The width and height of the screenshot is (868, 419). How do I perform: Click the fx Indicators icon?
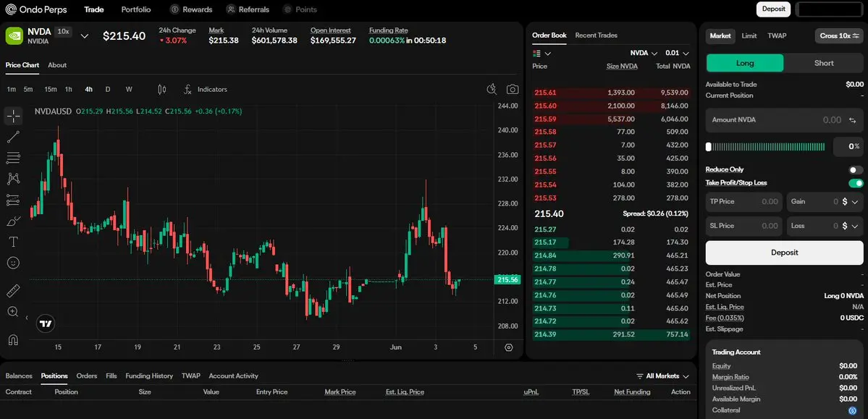coord(187,89)
